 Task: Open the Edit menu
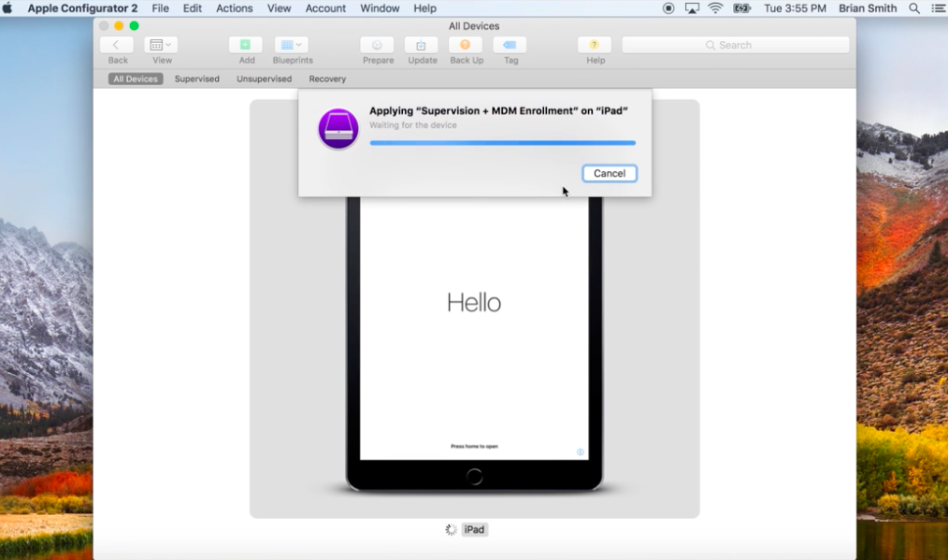193,8
